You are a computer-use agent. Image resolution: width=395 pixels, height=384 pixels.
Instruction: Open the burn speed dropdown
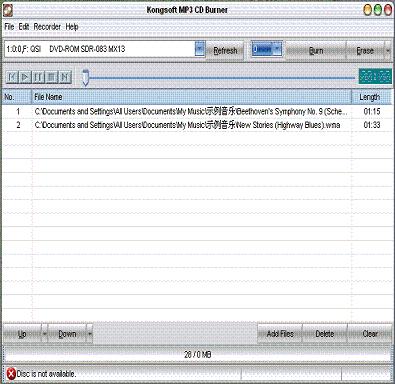pyautogui.click(x=277, y=50)
